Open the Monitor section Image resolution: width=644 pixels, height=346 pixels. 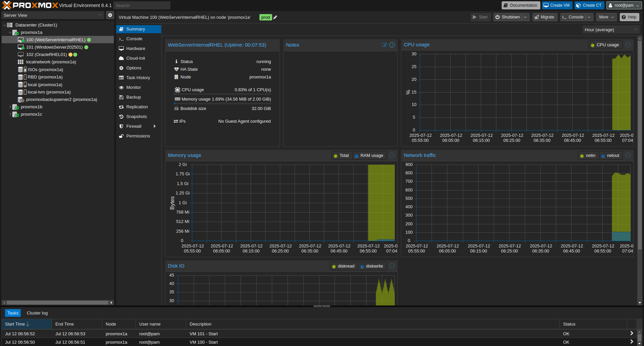pyautogui.click(x=139, y=88)
